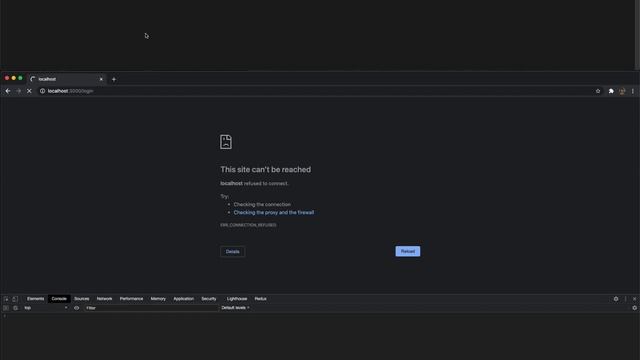
Task: Click the yellow minimize window button
Action: click(13, 78)
